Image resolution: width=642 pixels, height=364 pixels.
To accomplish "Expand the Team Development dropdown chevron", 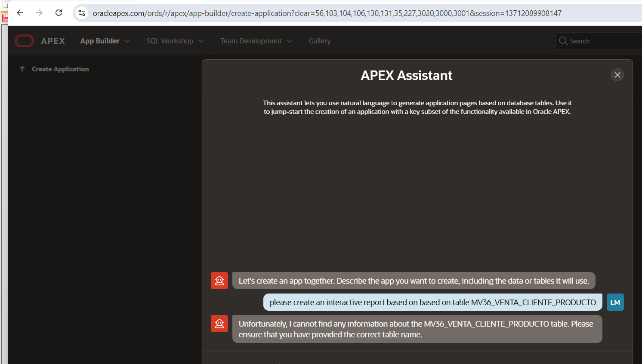I will pos(289,41).
